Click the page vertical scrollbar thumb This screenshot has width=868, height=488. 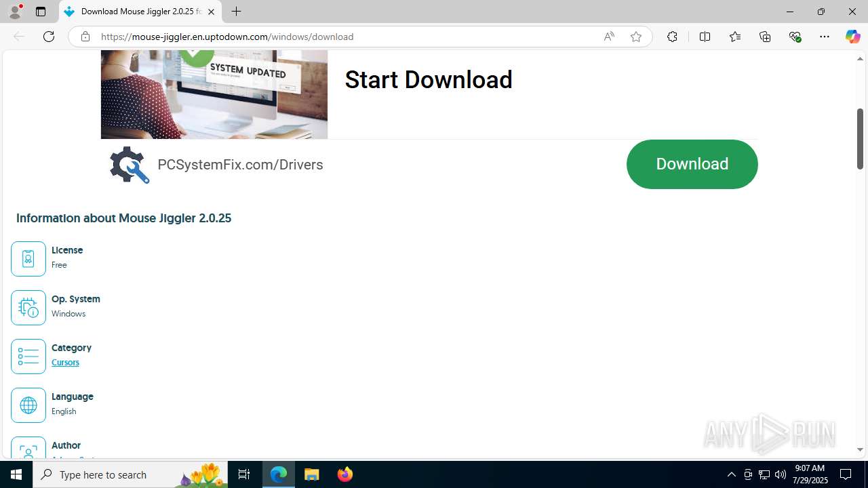click(x=860, y=139)
